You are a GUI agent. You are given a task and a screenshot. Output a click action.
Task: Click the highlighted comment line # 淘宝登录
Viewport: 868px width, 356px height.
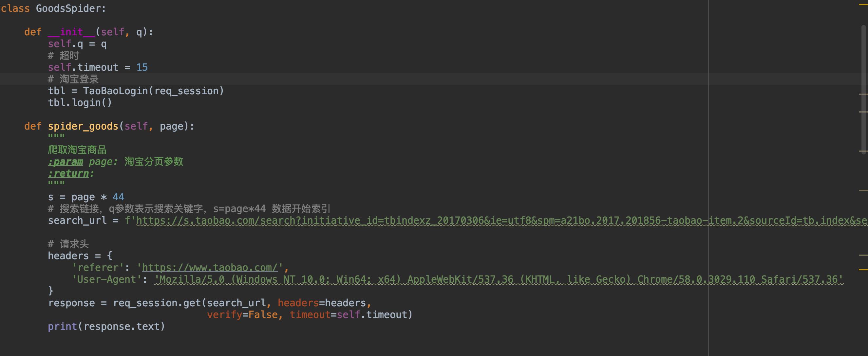[x=73, y=79]
